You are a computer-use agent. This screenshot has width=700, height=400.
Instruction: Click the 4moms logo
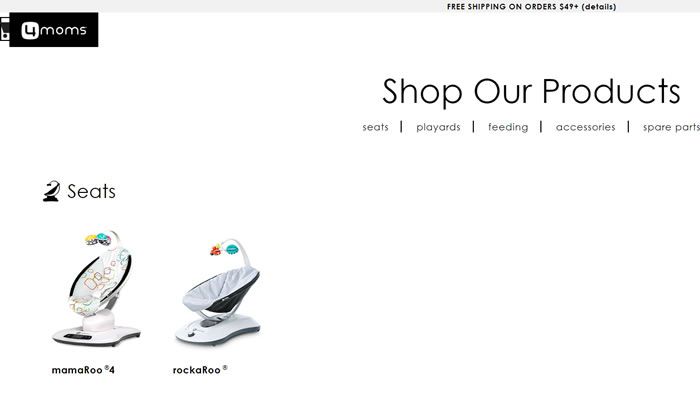coord(54,30)
